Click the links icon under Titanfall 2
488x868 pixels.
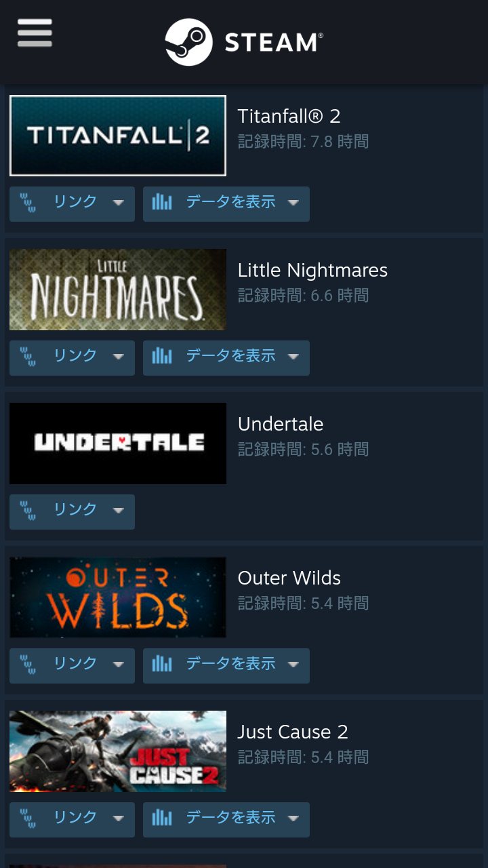click(x=28, y=202)
